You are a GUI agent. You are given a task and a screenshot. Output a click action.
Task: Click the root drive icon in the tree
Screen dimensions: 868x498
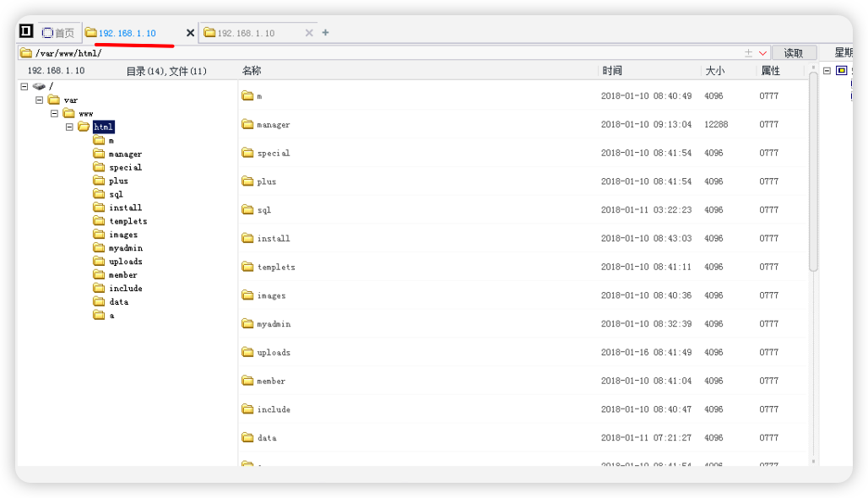coord(39,86)
